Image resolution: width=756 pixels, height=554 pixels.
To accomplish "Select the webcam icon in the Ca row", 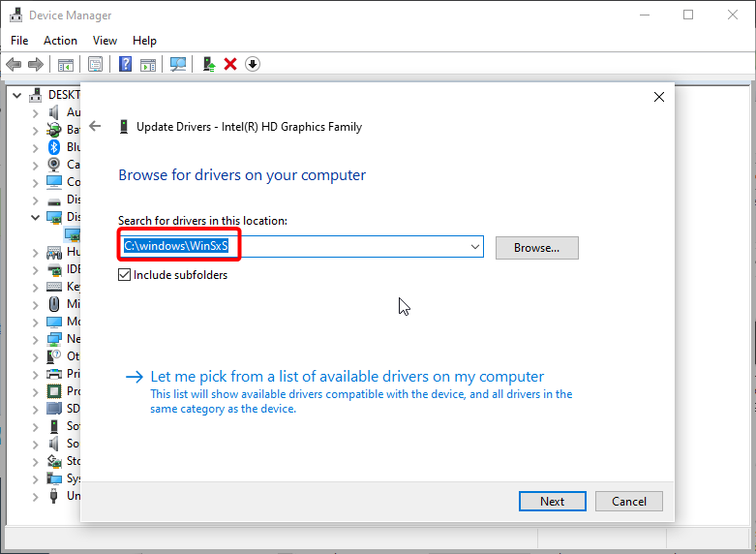I will pos(54,165).
